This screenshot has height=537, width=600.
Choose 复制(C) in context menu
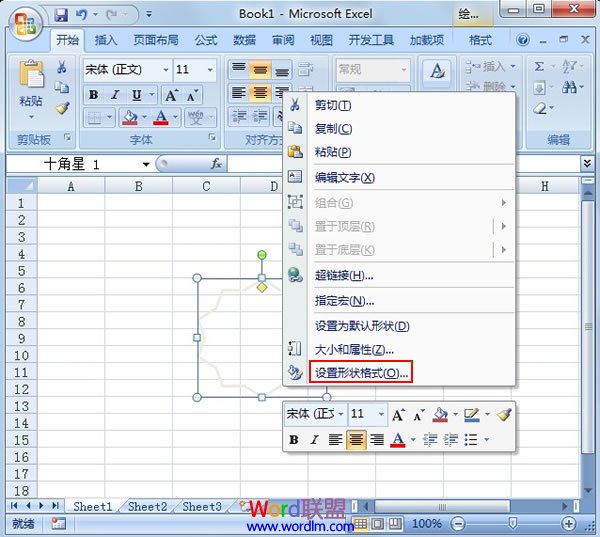(x=399, y=129)
